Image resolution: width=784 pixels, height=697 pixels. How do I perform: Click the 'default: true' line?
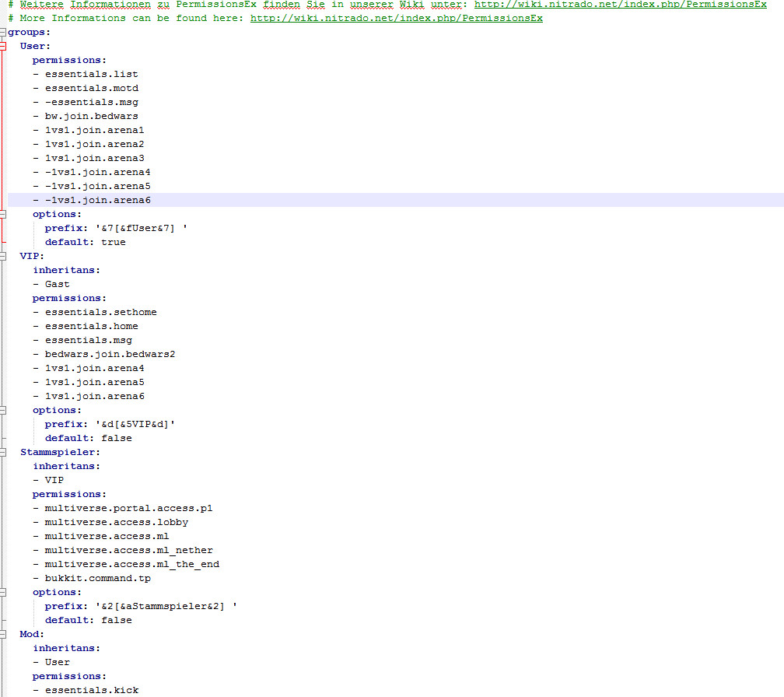85,242
